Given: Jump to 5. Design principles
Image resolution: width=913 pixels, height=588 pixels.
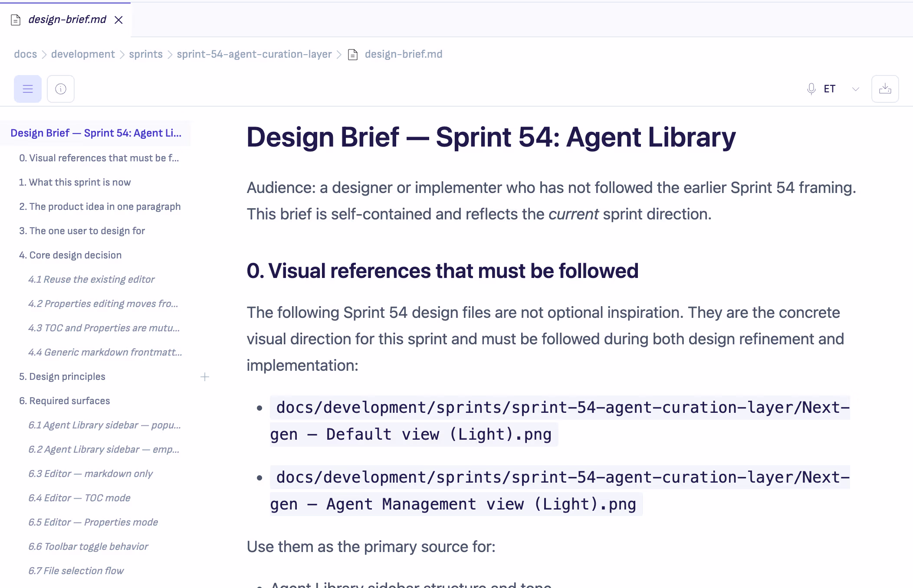Looking at the screenshot, I should point(62,376).
